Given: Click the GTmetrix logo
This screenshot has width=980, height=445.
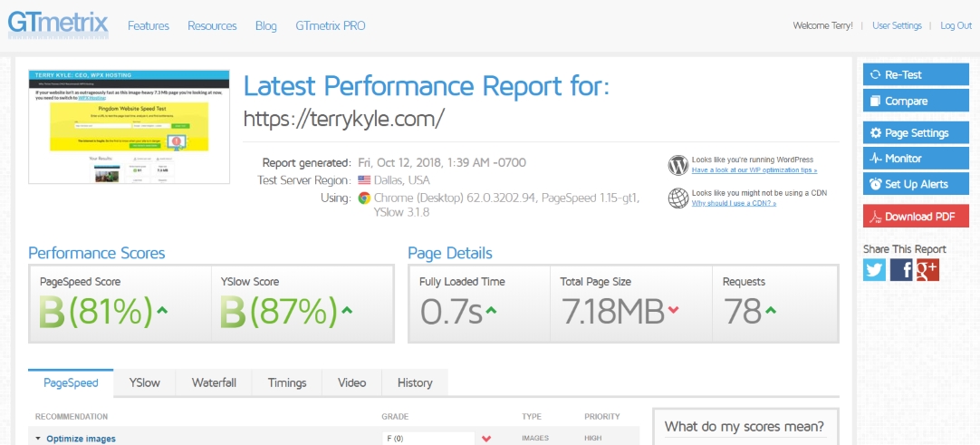Looking at the screenshot, I should click(59, 24).
